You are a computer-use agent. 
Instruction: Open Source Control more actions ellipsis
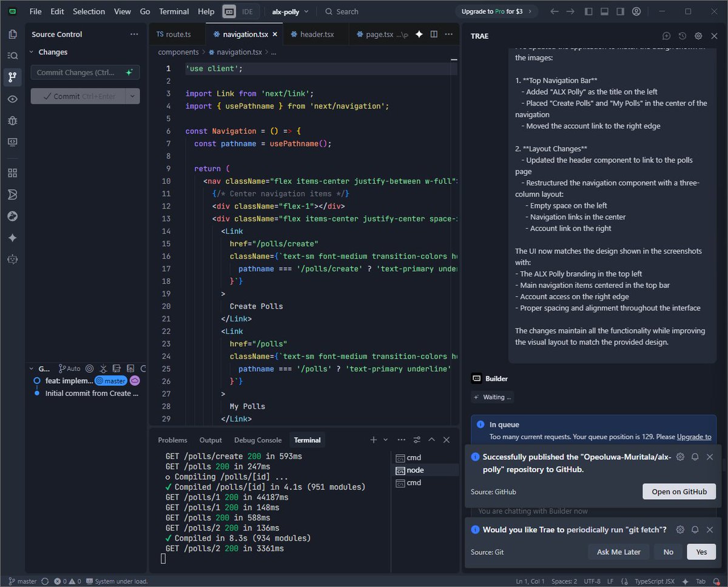pyautogui.click(x=133, y=35)
